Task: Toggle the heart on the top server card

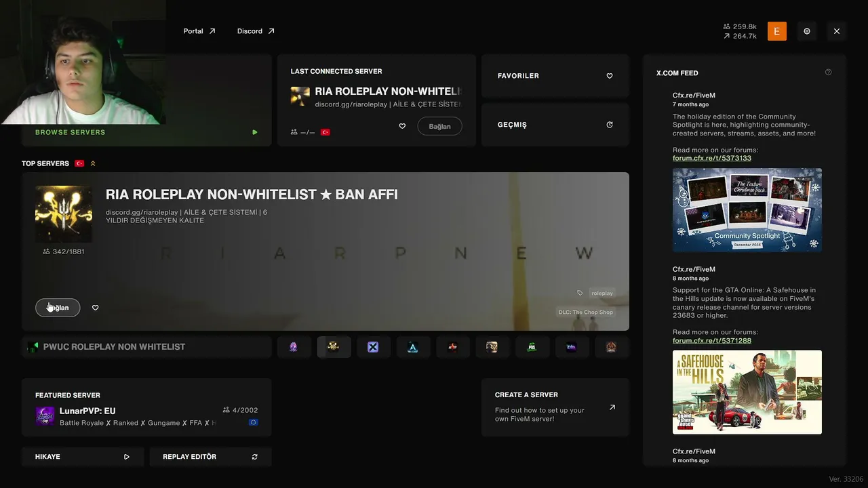Action: tap(95, 308)
